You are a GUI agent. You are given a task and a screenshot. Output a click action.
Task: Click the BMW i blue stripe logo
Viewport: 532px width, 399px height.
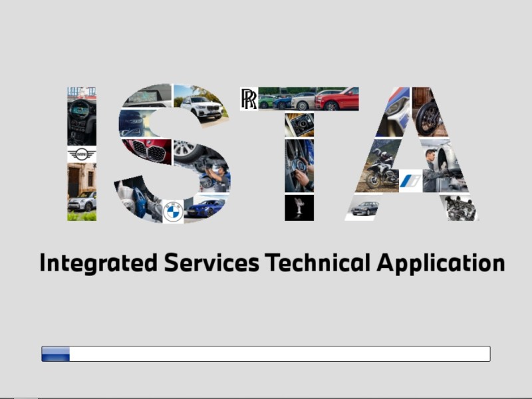(411, 180)
